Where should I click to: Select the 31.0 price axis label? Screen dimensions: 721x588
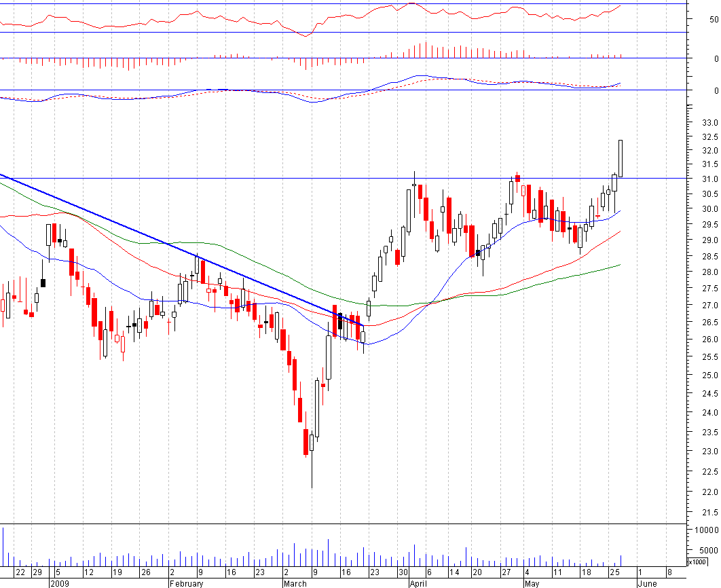[x=709, y=179]
